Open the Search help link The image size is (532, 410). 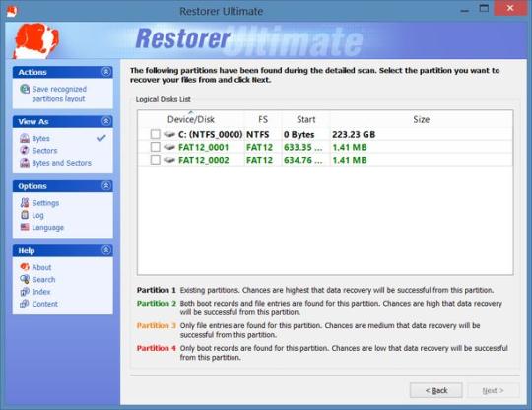(43, 279)
